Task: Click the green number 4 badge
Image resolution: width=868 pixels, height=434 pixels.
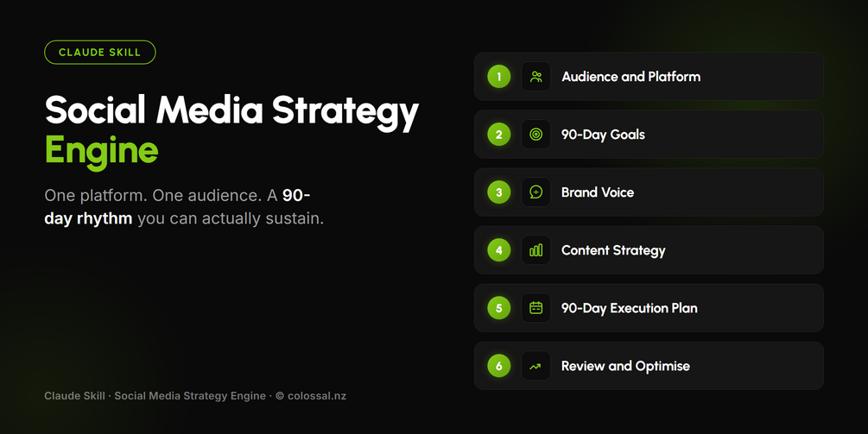Action: click(x=498, y=250)
